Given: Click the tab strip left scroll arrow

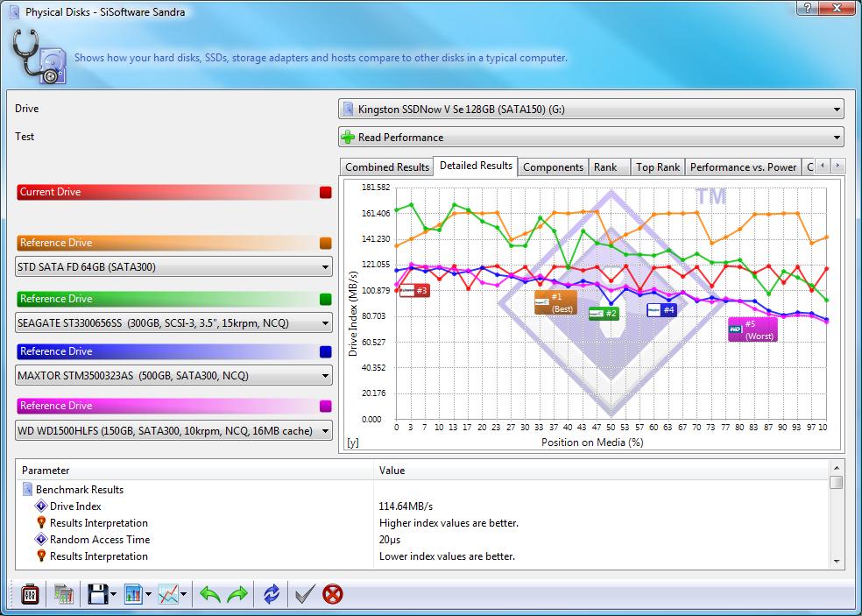Looking at the screenshot, I should click(823, 166).
